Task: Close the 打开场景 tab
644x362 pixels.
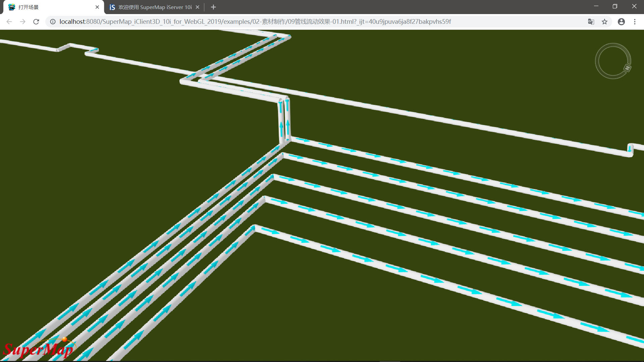Action: coord(97,7)
